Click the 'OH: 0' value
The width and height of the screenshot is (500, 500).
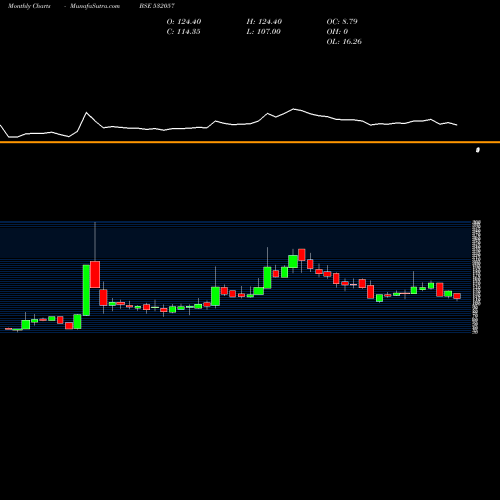(x=337, y=32)
